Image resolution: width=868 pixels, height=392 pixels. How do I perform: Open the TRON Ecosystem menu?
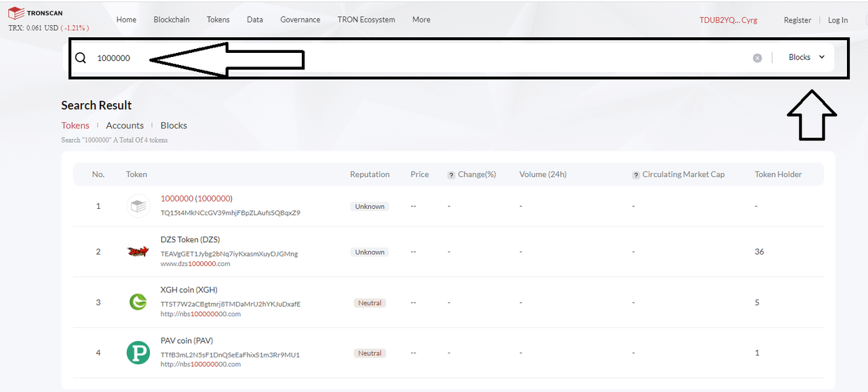point(366,20)
